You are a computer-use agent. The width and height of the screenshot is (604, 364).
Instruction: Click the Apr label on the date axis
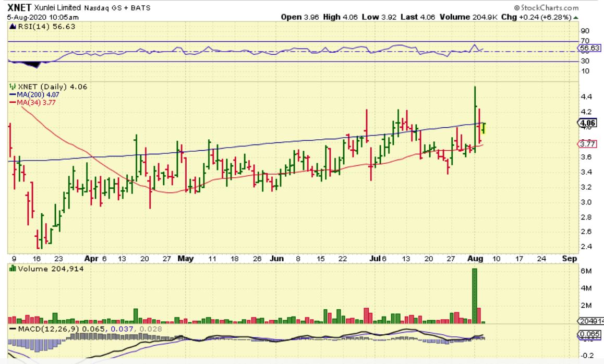tap(91, 258)
